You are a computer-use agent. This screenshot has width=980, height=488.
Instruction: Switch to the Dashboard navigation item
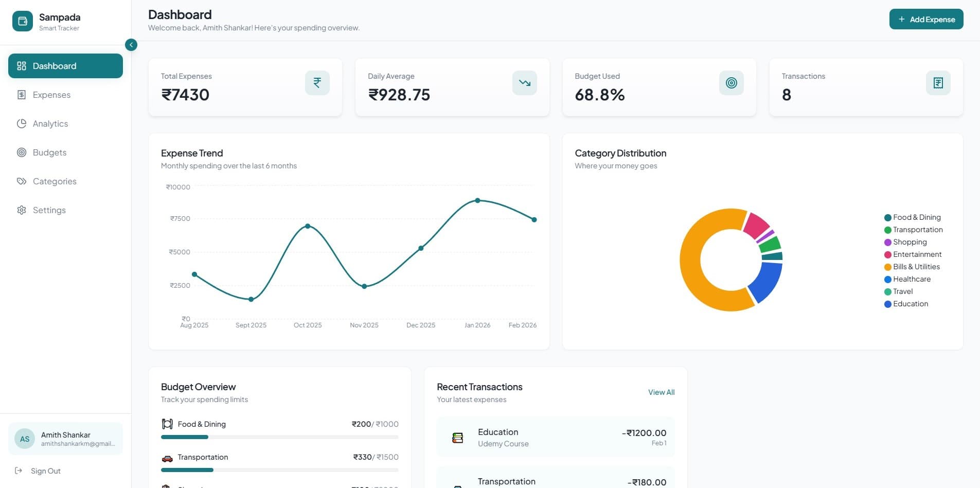[x=65, y=66]
